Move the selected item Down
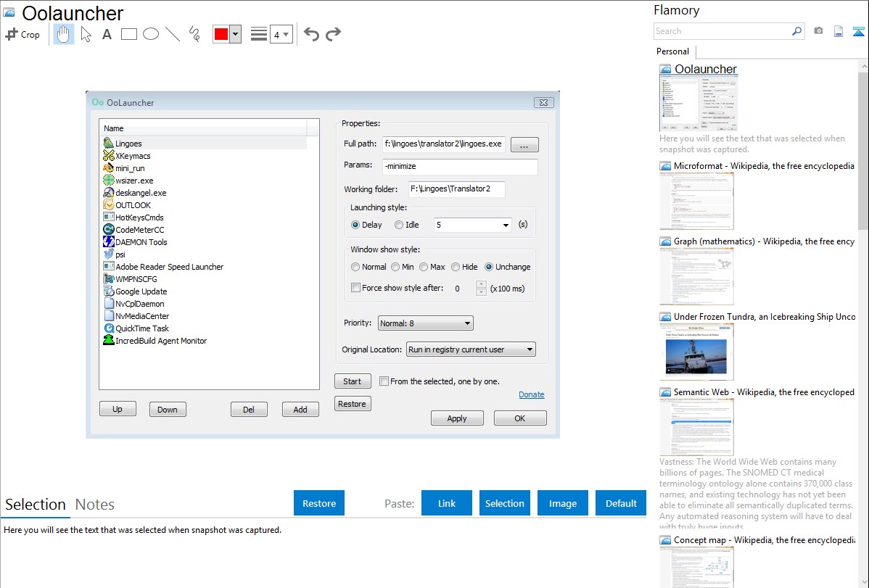 point(168,409)
